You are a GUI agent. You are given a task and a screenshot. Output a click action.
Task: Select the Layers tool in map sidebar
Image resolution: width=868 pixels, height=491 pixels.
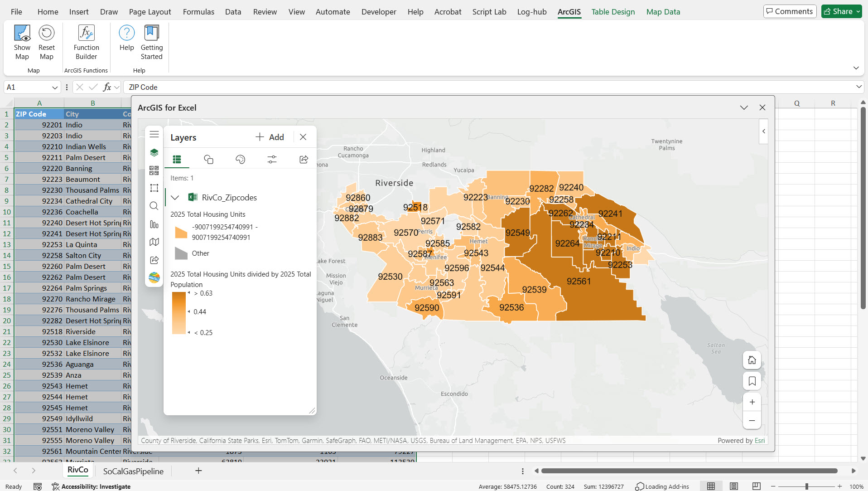[154, 152]
